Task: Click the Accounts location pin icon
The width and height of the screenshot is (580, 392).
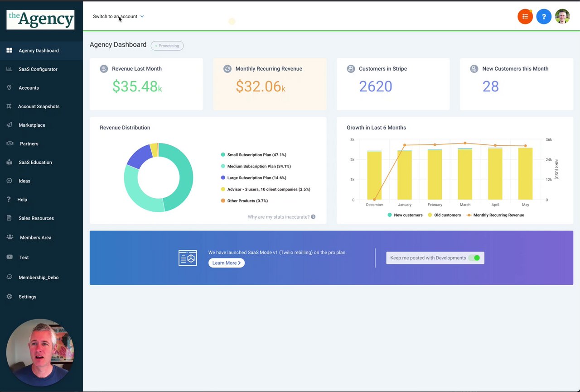Action: pyautogui.click(x=9, y=87)
